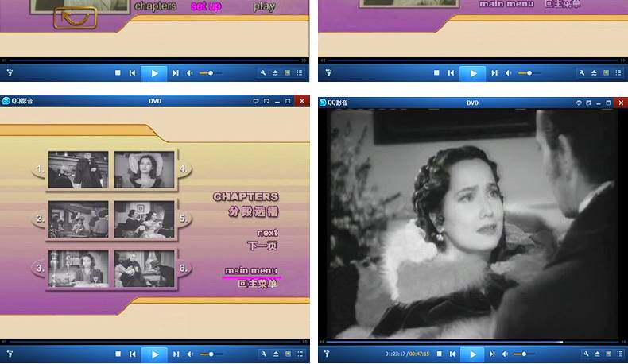This screenshot has width=628, height=364.
Task: Click 'main menu' in the top-right player window
Action: click(506, 4)
